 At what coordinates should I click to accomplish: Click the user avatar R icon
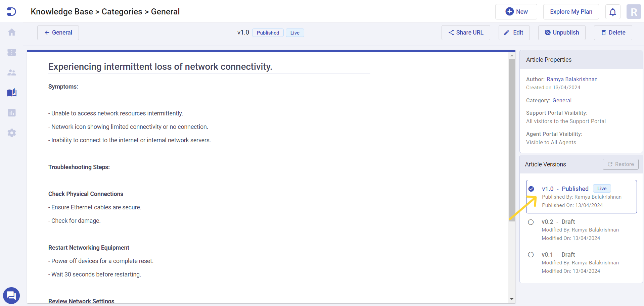point(634,12)
